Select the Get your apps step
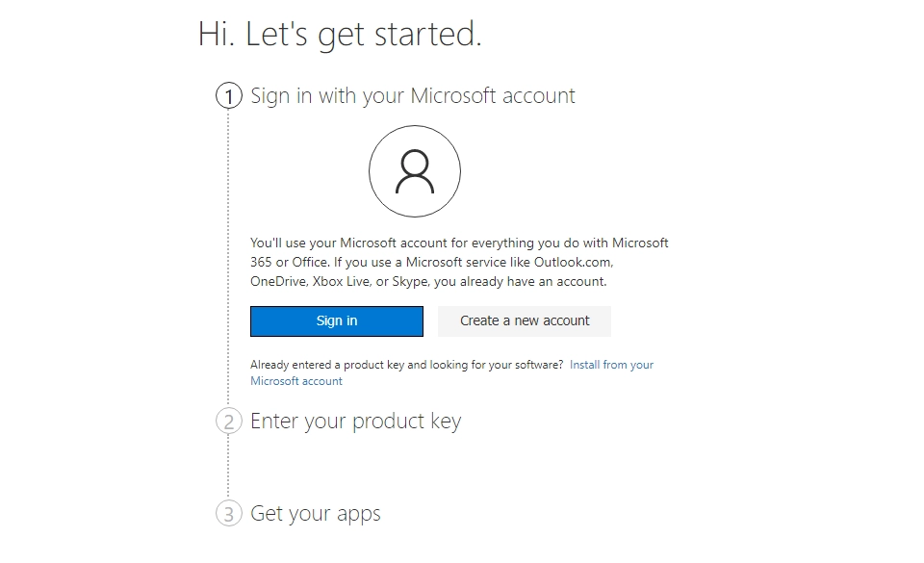The height and width of the screenshot is (563, 924). pyautogui.click(x=315, y=514)
